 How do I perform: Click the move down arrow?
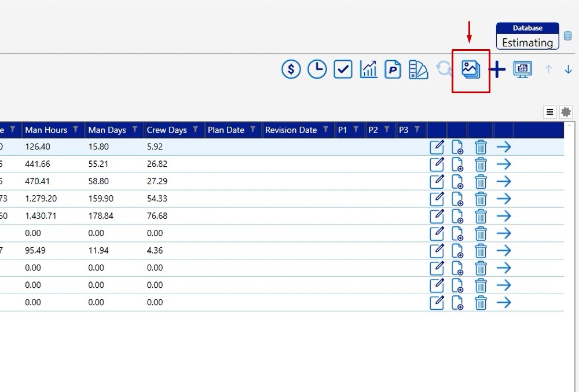pyautogui.click(x=568, y=69)
